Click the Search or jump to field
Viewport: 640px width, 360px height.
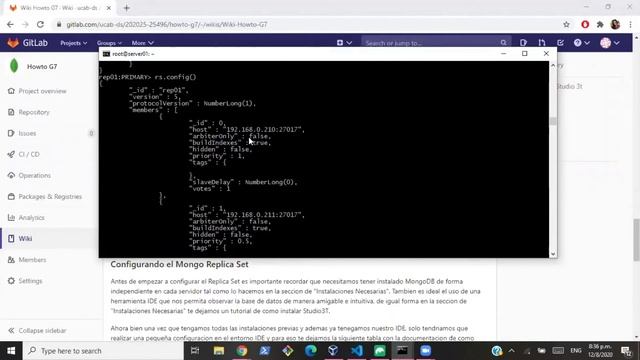point(436,43)
